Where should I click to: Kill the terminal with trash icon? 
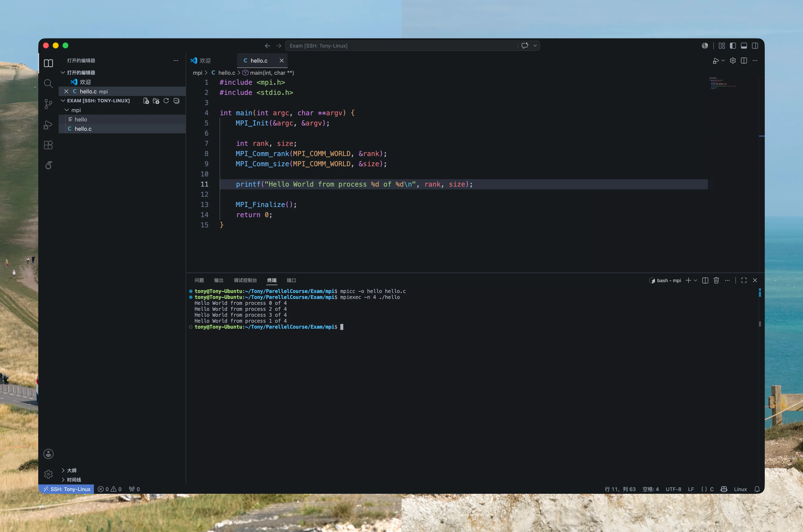click(716, 281)
